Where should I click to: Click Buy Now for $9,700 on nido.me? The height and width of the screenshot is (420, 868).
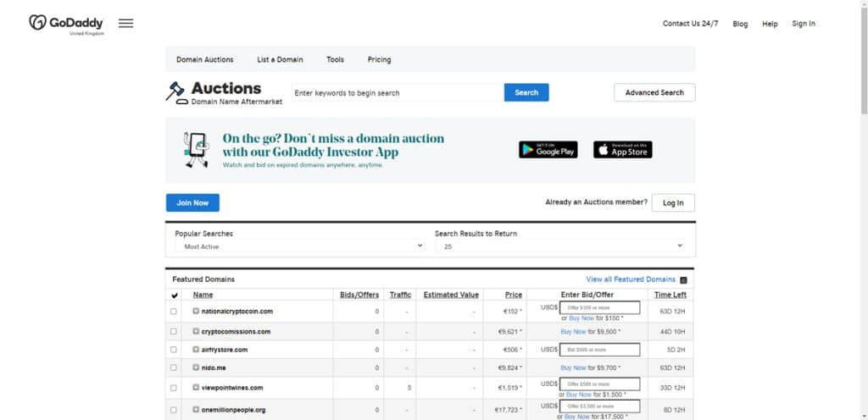(573, 368)
